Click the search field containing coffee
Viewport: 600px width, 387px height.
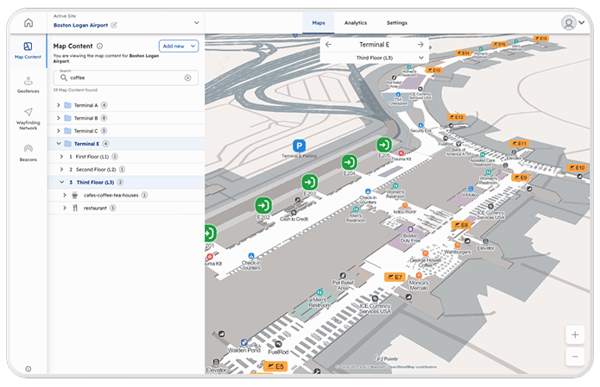pyautogui.click(x=126, y=78)
